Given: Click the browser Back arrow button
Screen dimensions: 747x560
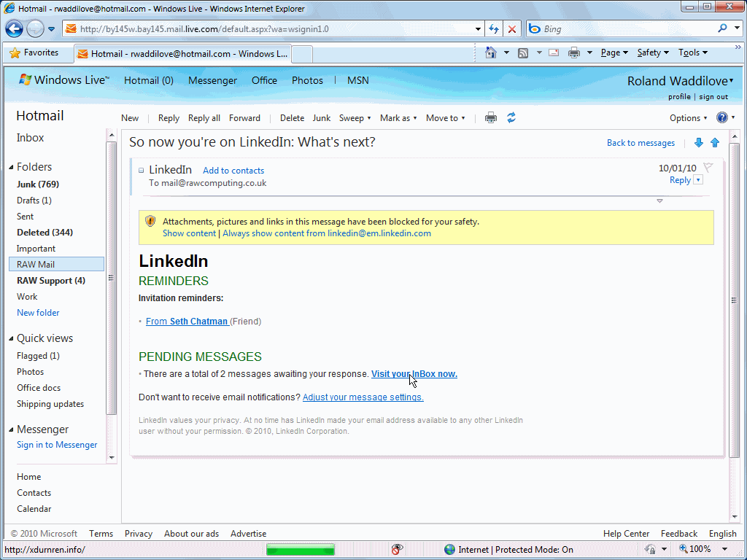Looking at the screenshot, I should [15, 29].
